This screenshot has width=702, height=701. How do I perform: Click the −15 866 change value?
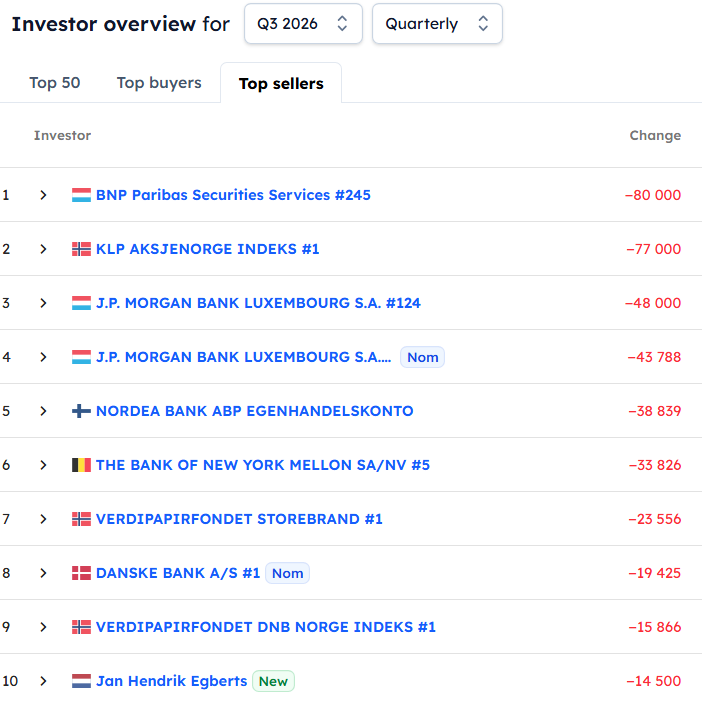pyautogui.click(x=655, y=627)
